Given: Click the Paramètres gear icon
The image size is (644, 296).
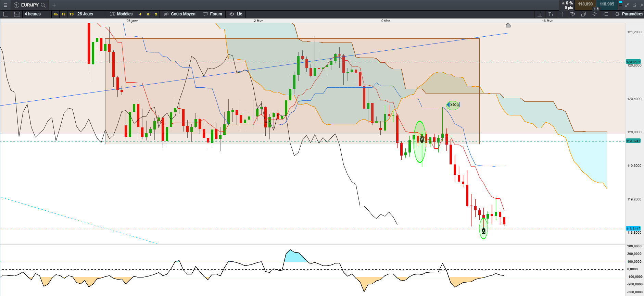Looking at the screenshot, I should [x=617, y=14].
